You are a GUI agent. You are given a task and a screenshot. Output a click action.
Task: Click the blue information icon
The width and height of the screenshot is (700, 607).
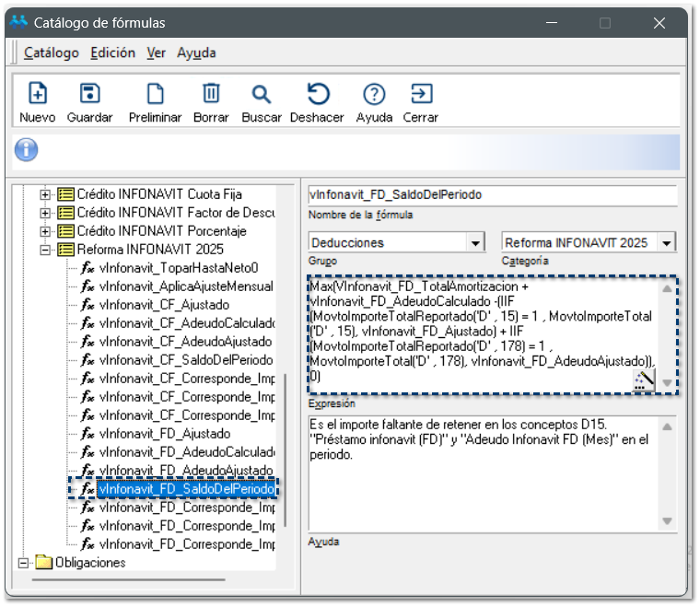27,149
